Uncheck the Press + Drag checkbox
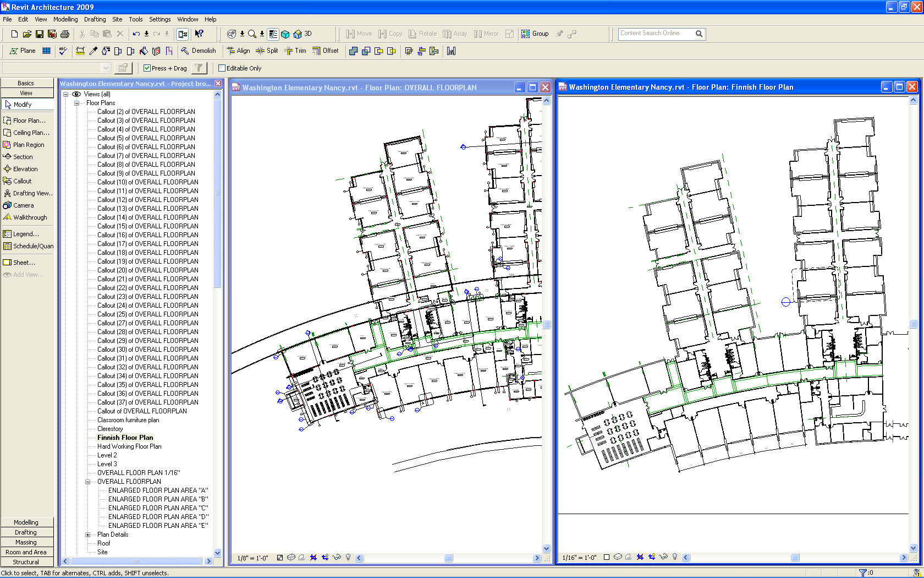Image resolution: width=924 pixels, height=578 pixels. tap(147, 68)
